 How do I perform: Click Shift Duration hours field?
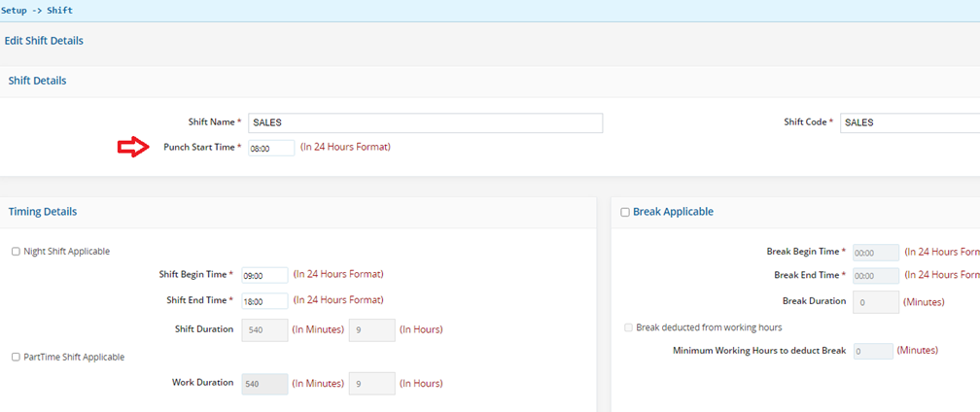pyautogui.click(x=371, y=329)
